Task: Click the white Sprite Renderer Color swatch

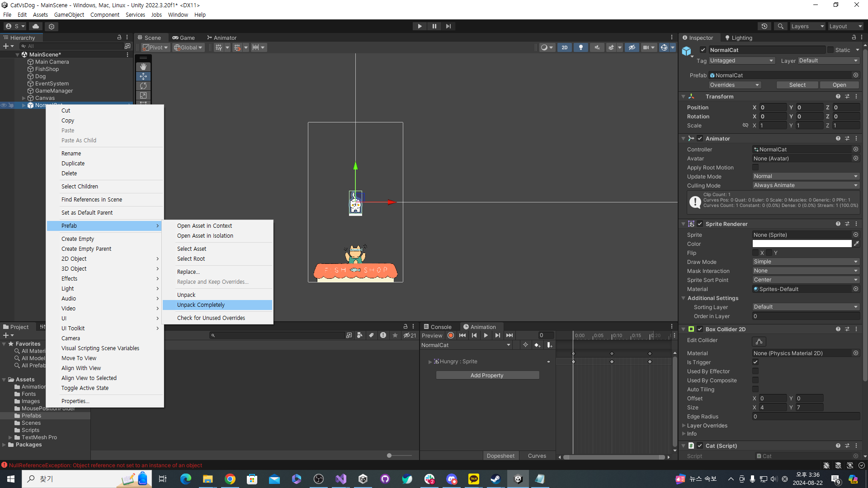Action: tap(802, 244)
